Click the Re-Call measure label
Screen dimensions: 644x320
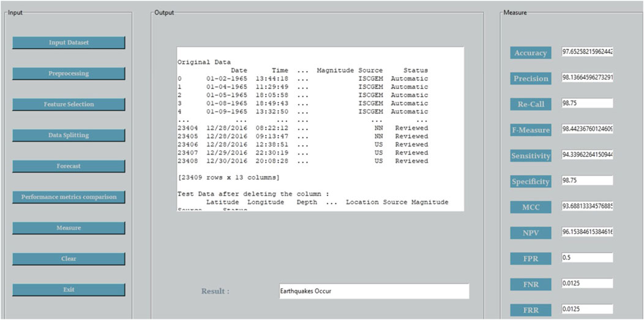(x=531, y=104)
